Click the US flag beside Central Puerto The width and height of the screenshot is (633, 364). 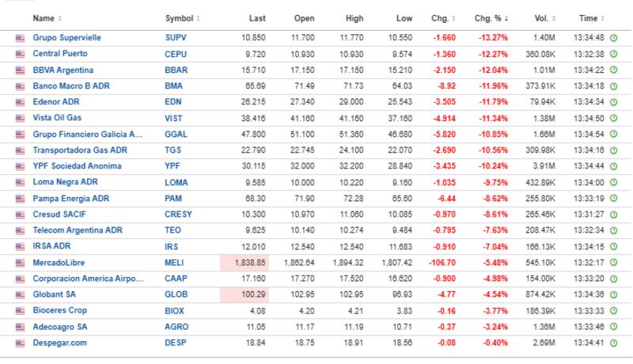(x=20, y=54)
